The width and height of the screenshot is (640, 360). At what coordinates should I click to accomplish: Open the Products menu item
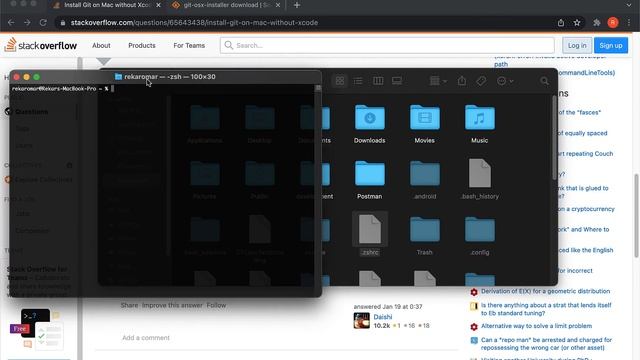coord(142,45)
